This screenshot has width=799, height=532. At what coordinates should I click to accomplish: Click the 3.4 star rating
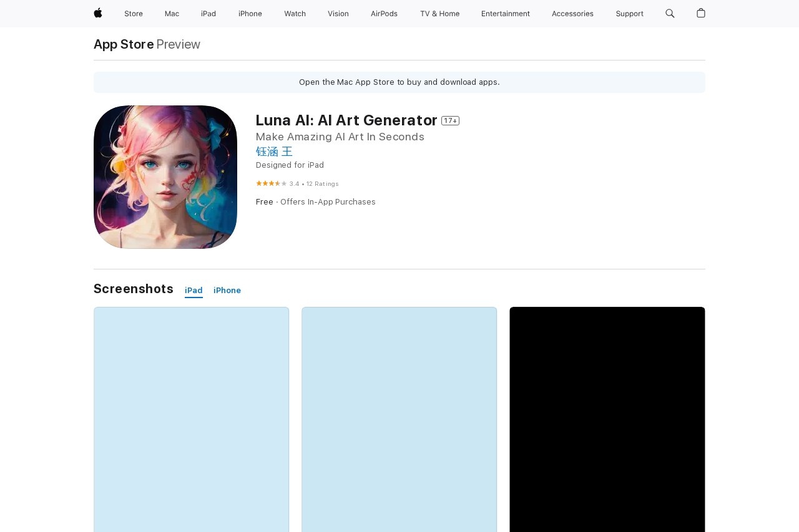(x=297, y=183)
